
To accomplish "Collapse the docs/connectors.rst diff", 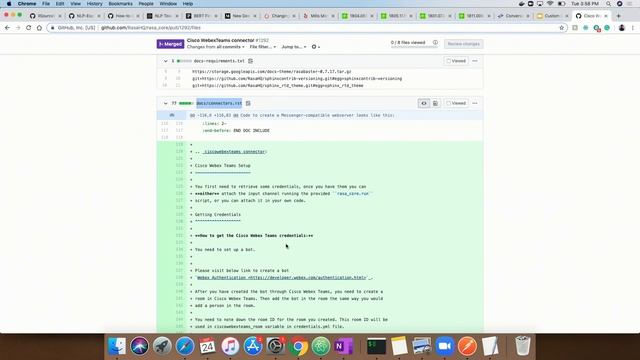I will point(166,103).
